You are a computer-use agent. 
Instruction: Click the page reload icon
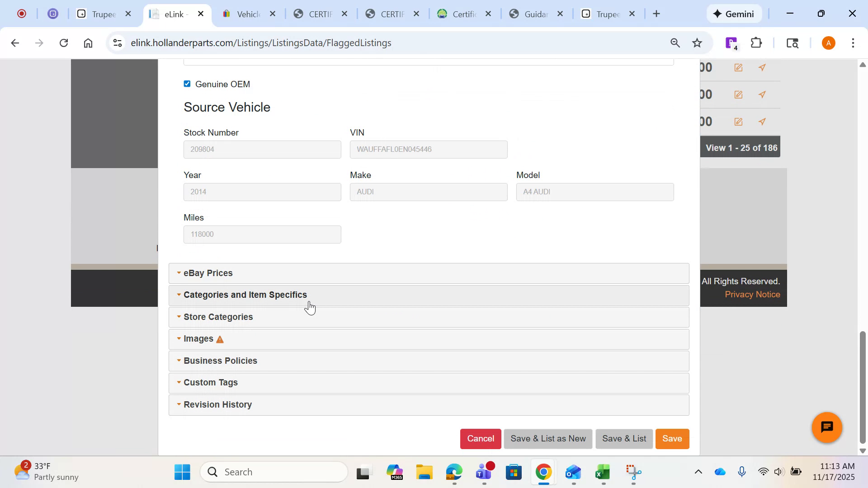click(x=64, y=42)
